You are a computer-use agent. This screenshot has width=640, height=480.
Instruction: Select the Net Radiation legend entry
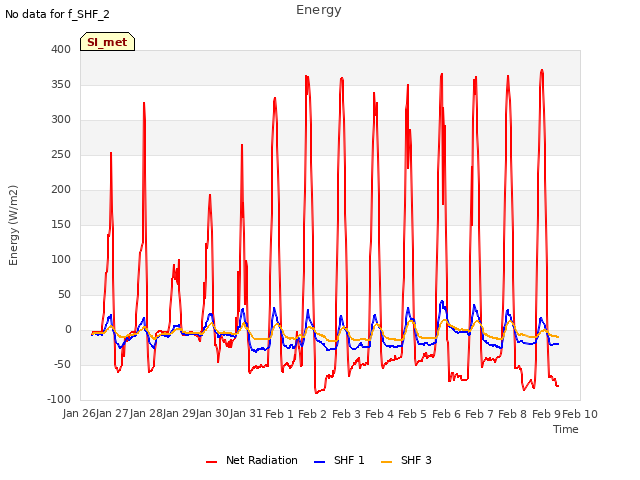[252, 460]
